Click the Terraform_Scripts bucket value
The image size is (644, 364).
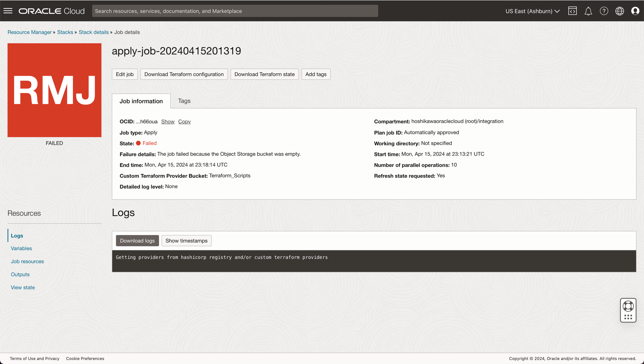[230, 176]
